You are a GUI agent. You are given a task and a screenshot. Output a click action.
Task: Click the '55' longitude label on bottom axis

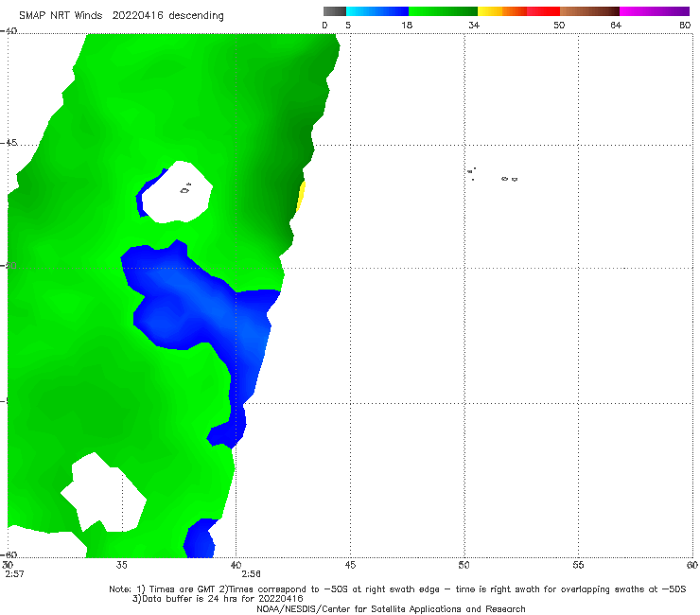[x=578, y=565]
